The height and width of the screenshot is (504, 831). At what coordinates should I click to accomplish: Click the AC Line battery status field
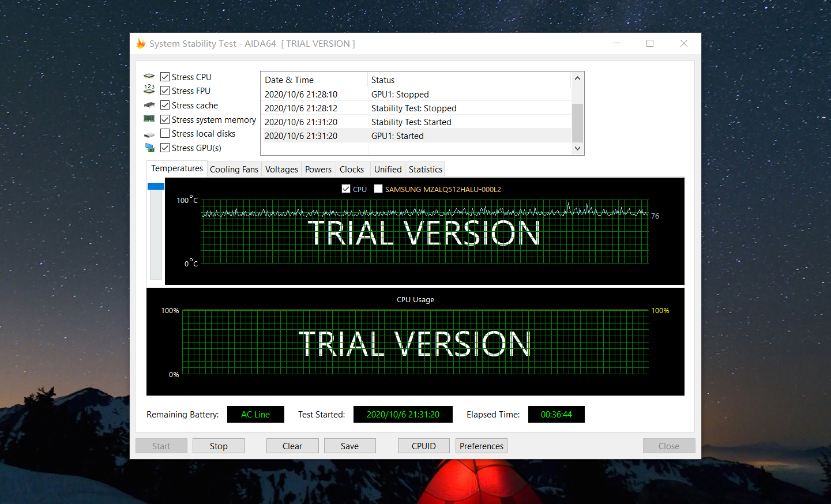click(x=255, y=414)
